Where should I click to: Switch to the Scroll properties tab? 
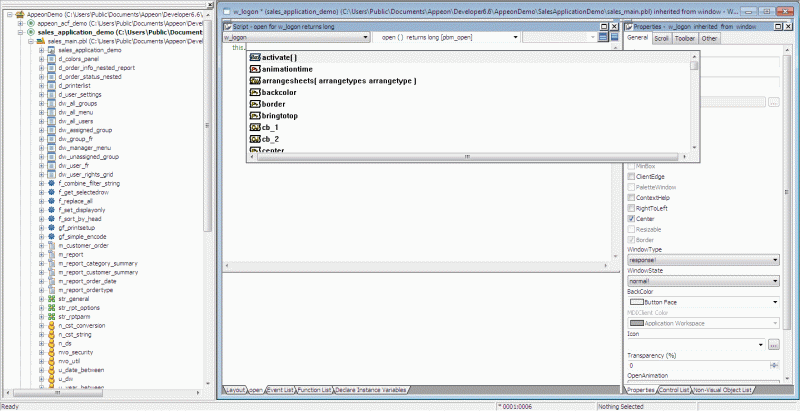point(662,38)
